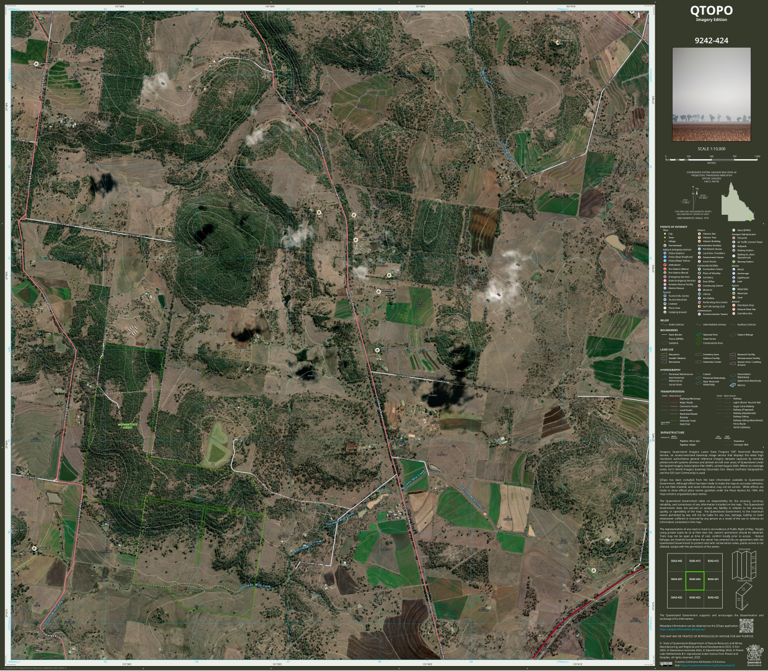Click the BOUNDARIES legend heading
The width and height of the screenshot is (768, 671).
pyautogui.click(x=669, y=330)
